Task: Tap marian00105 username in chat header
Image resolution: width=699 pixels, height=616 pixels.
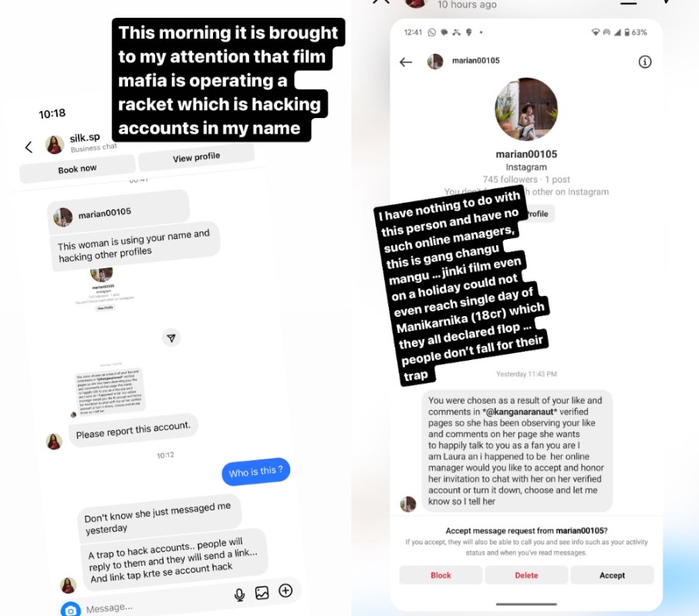Action: 476,61
